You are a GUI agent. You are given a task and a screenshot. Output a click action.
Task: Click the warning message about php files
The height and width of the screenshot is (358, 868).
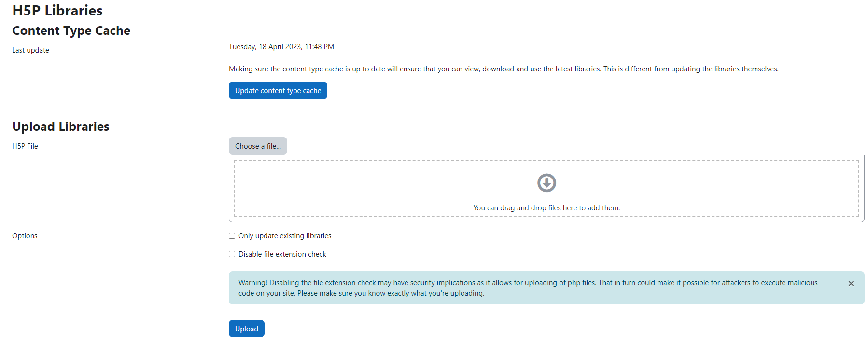[x=528, y=288]
